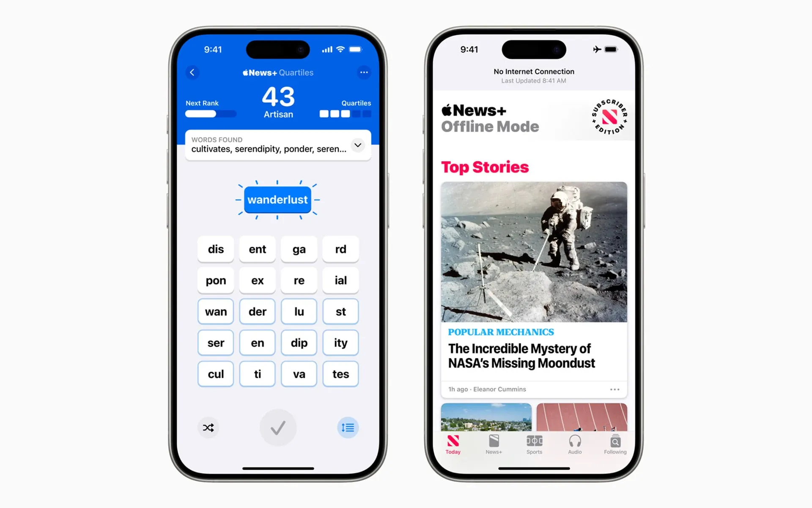Toggle the Quartiles overflow menu
The width and height of the screenshot is (812, 508).
[x=364, y=72]
